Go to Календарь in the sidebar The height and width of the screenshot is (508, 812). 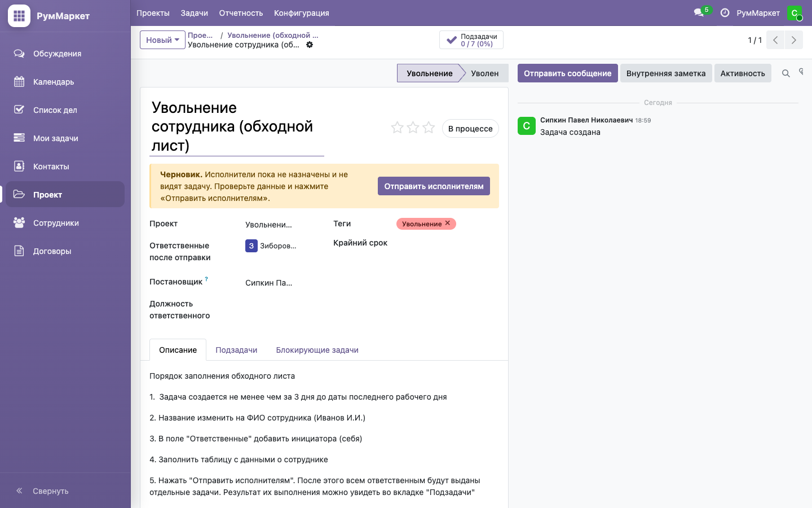(x=65, y=82)
